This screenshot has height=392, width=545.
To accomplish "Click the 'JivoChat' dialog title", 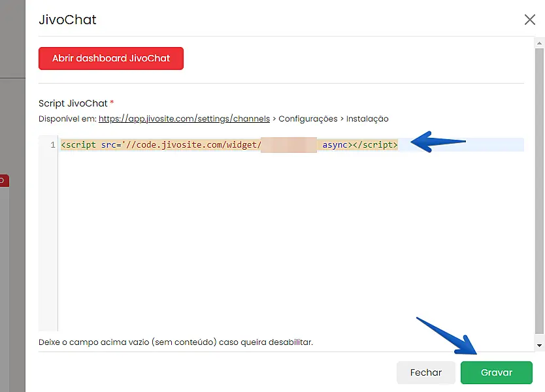I will coord(67,20).
